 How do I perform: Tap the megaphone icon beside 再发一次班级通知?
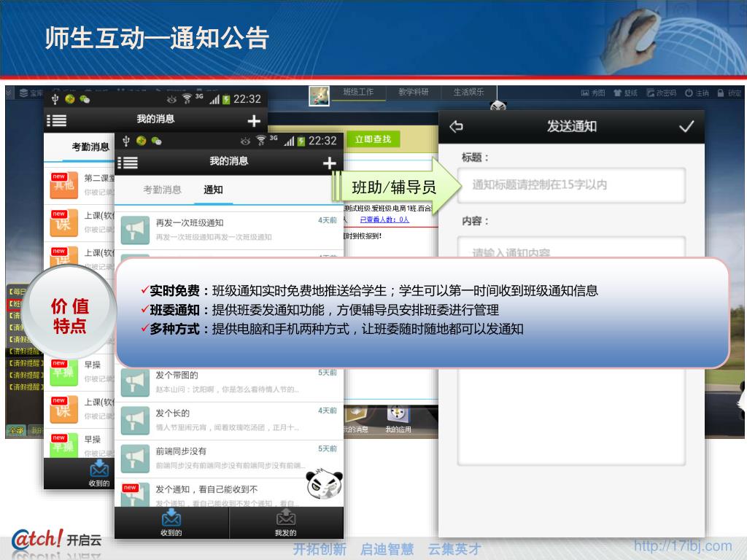tap(135, 230)
